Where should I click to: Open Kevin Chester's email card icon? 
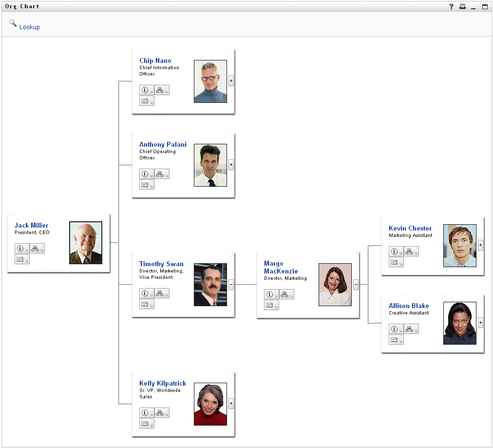(x=395, y=262)
